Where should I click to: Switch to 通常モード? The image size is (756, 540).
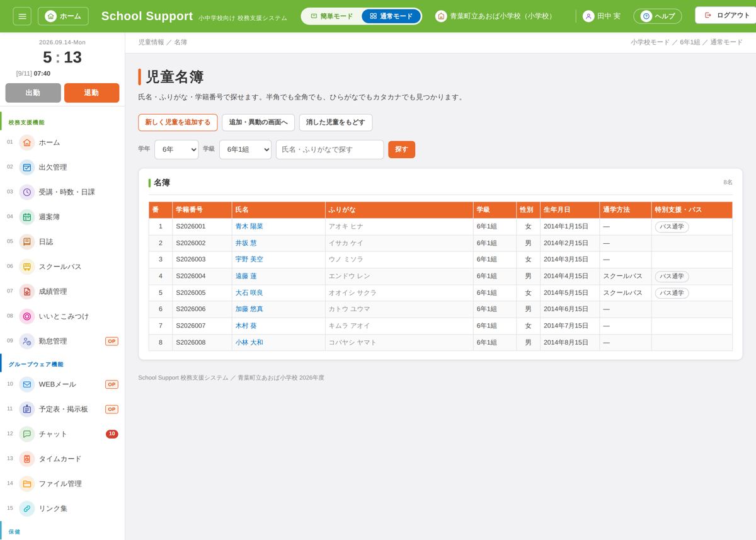point(391,16)
